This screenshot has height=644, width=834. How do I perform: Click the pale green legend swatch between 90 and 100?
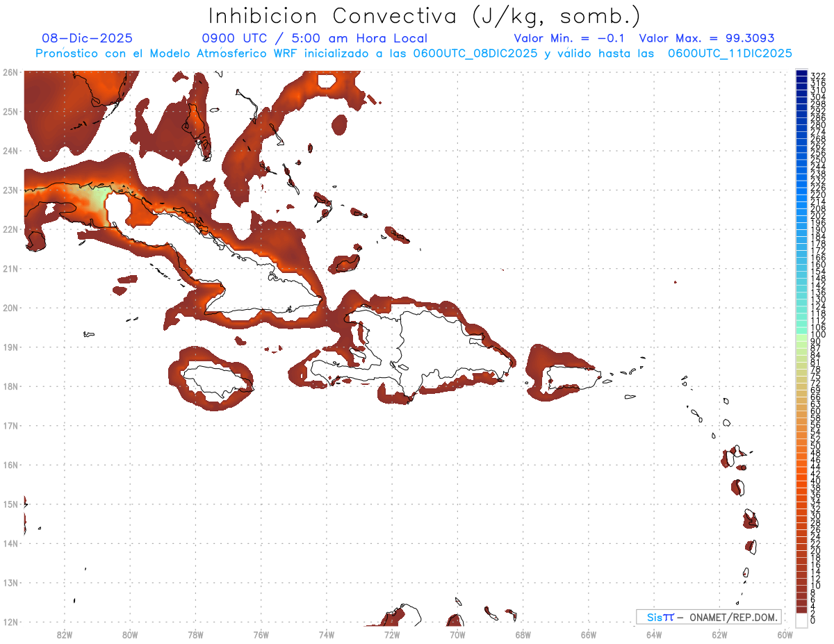pyautogui.click(x=802, y=338)
